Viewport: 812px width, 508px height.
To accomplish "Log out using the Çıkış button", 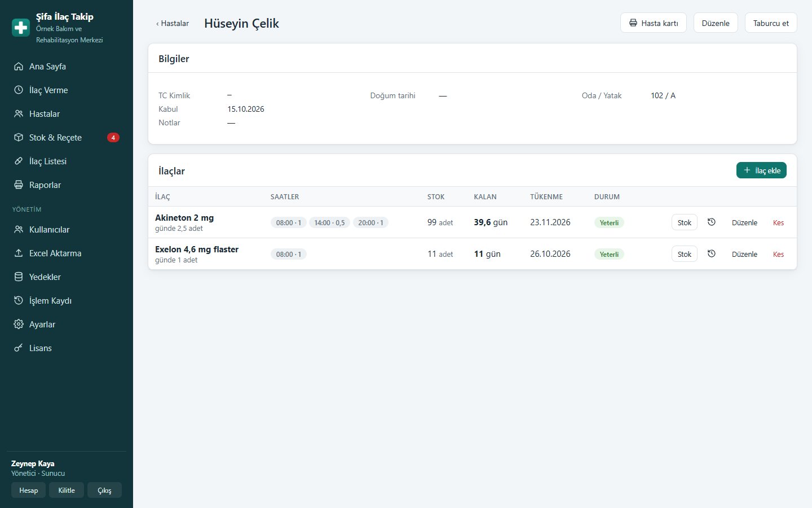I will pos(104,490).
